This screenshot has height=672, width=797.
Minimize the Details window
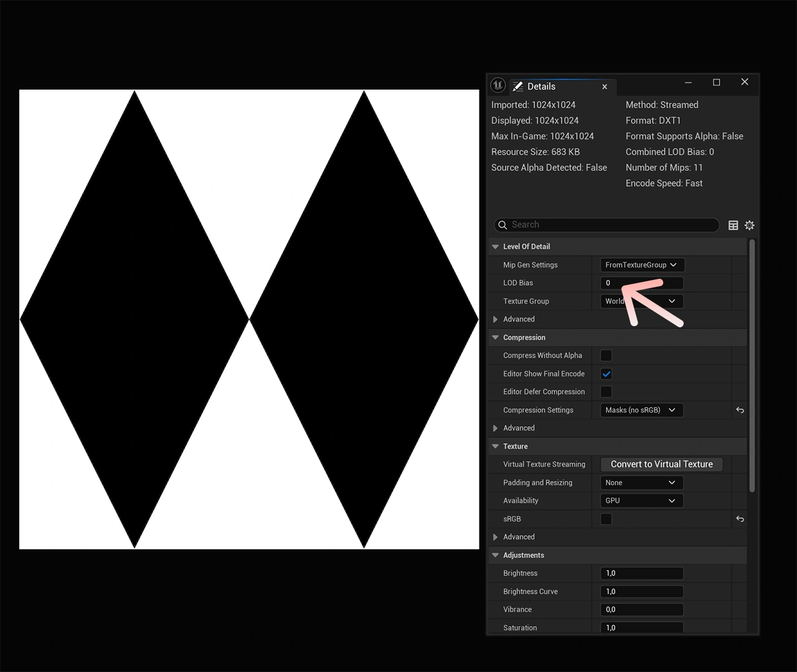tap(688, 82)
